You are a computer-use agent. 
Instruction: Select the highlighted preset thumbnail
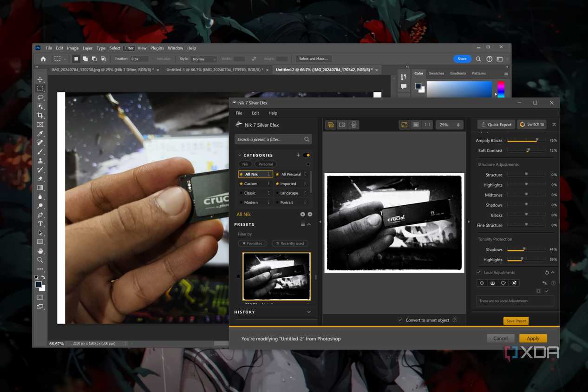click(276, 276)
